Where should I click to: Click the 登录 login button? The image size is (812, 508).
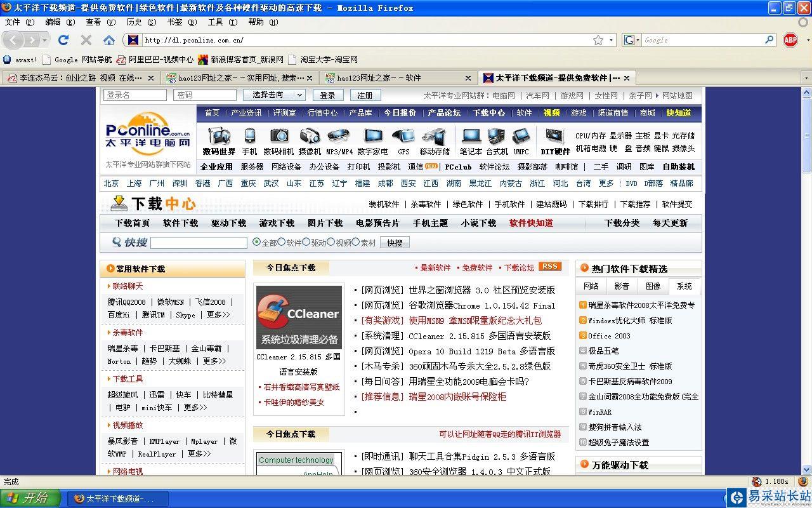(x=327, y=95)
